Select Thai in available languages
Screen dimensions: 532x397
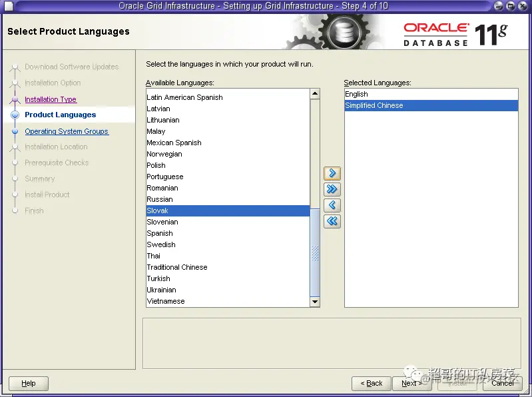pyautogui.click(x=228, y=256)
